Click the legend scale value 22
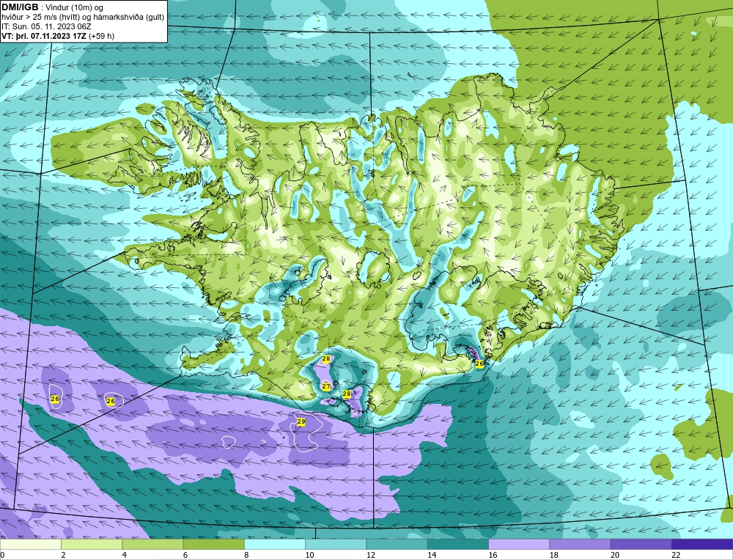 (x=676, y=556)
